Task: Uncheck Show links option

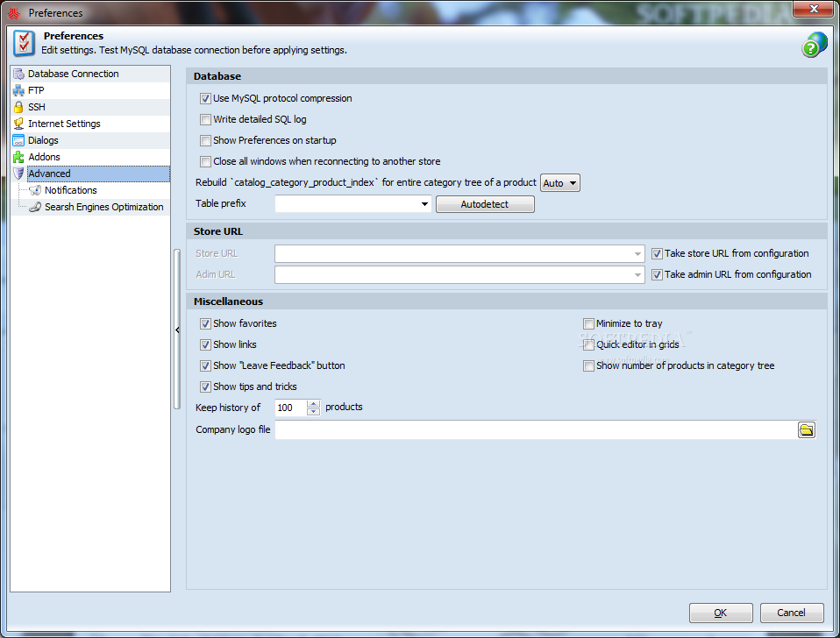Action: (x=205, y=344)
